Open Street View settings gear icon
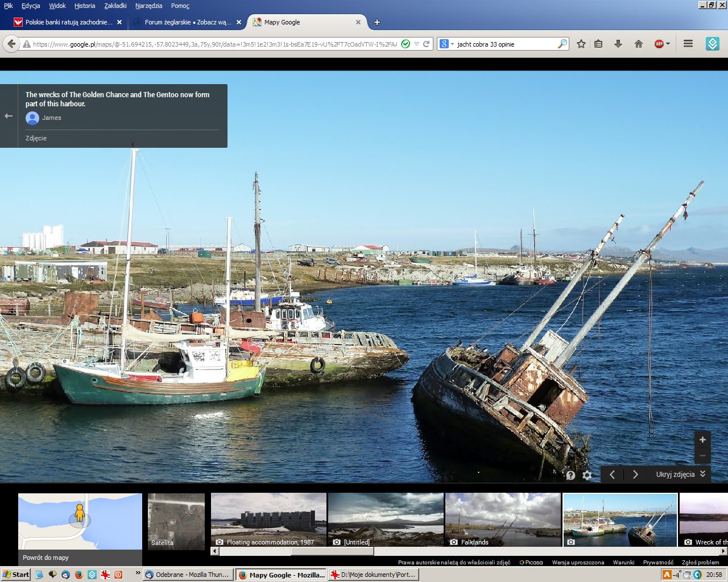 coord(587,475)
